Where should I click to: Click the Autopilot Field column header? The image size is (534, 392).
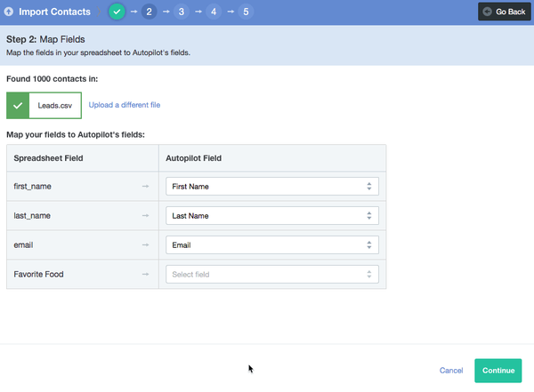tap(272, 158)
